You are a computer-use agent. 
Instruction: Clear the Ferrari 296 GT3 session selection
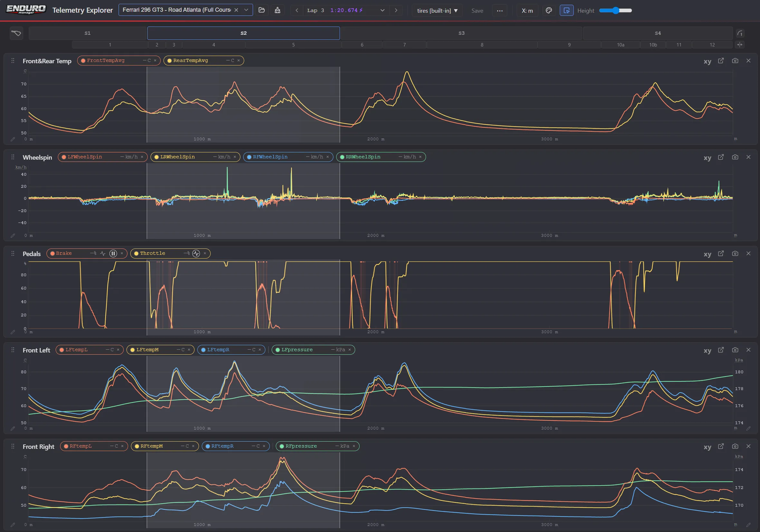[x=236, y=10]
